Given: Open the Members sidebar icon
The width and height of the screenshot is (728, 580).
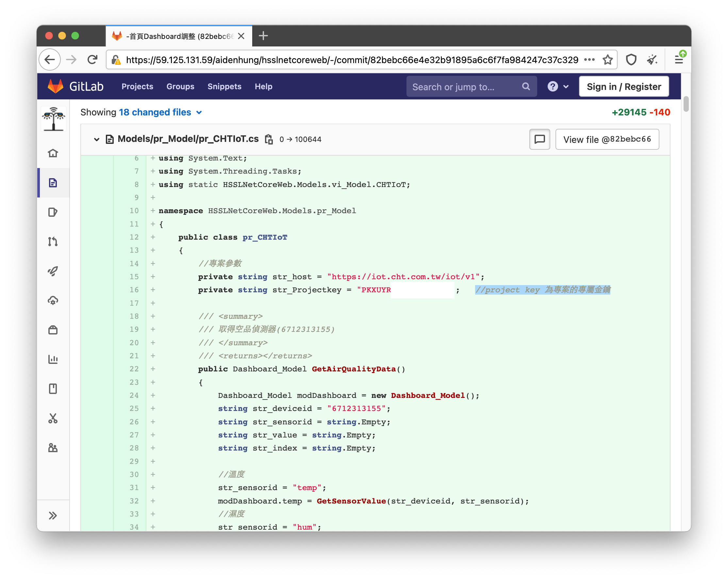Looking at the screenshot, I should pos(53,448).
